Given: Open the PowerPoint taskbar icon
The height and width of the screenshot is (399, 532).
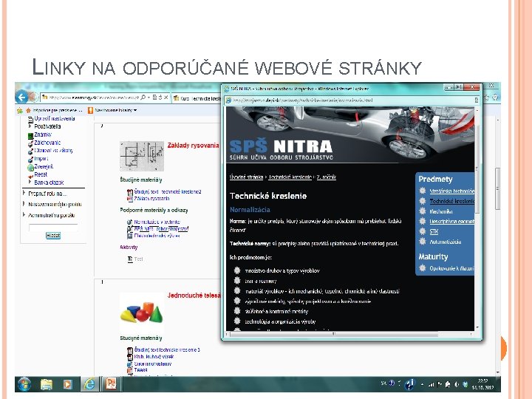Looking at the screenshot, I should [x=111, y=383].
